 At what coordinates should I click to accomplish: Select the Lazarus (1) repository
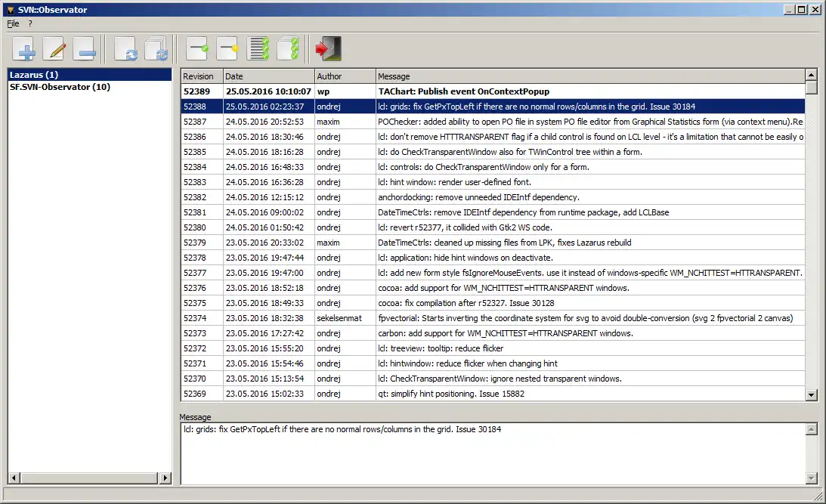34,75
